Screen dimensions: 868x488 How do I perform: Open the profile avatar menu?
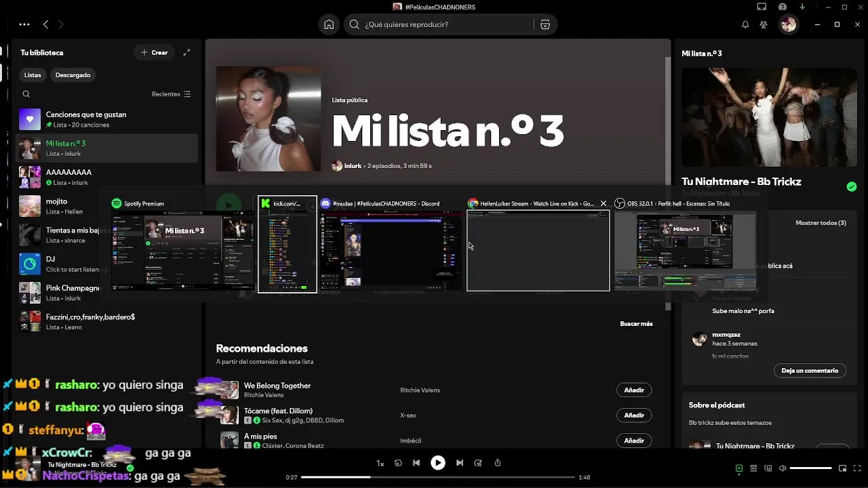point(788,24)
